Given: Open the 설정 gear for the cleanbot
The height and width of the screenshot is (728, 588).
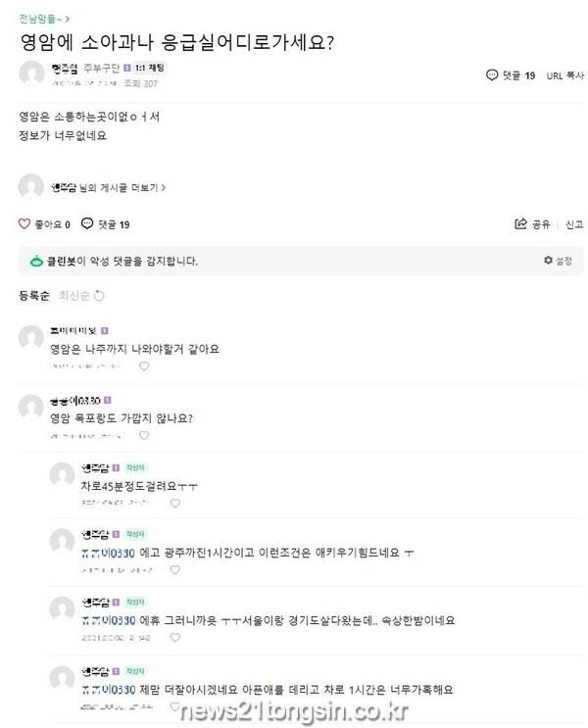Looking at the screenshot, I should click(x=548, y=261).
